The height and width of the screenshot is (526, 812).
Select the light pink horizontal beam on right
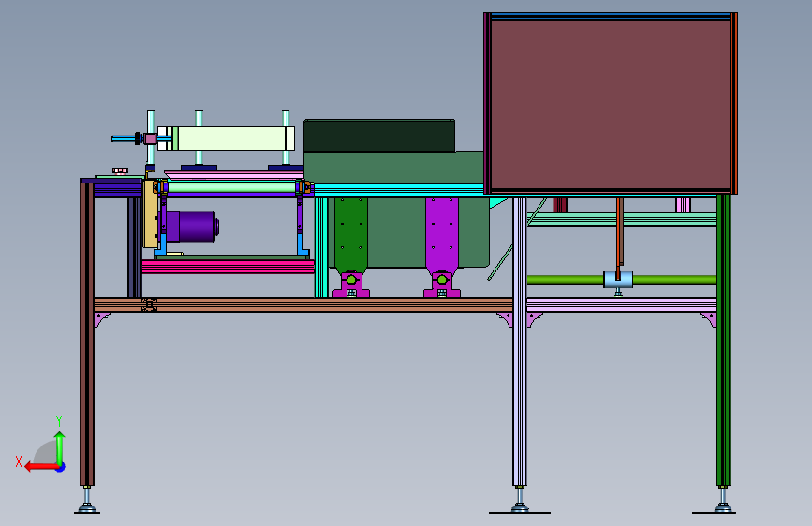(x=621, y=305)
